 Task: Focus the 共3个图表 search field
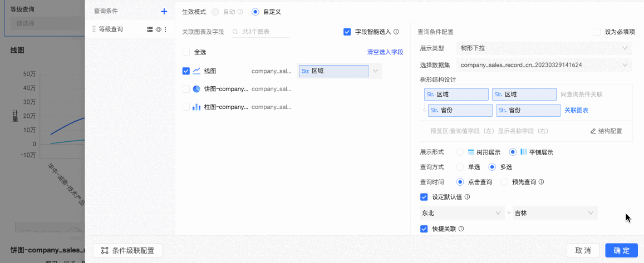[x=261, y=32]
